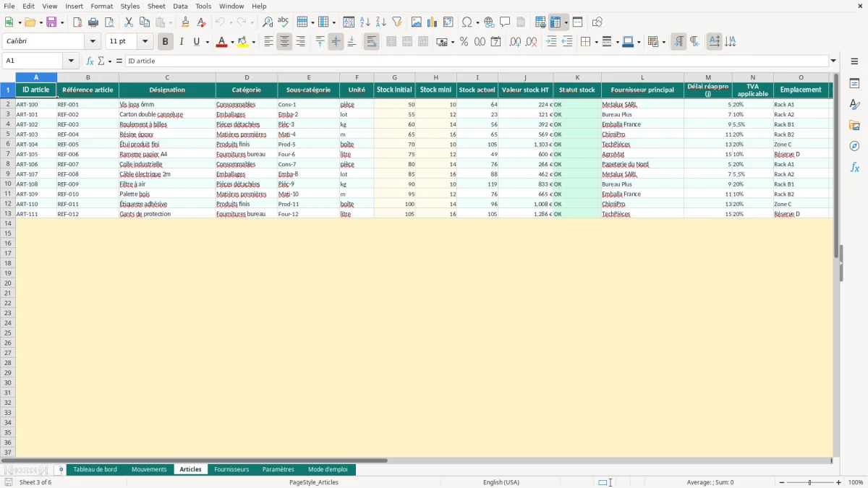Viewport: 868px width, 488px height.
Task: Click the Zoom In plus button
Action: pos(839,482)
